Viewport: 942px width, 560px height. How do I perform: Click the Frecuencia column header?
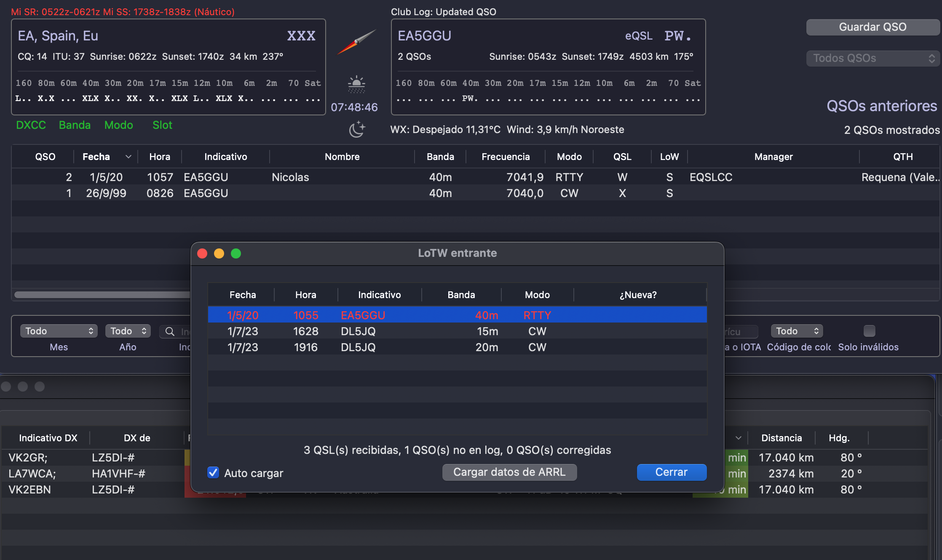coord(506,157)
